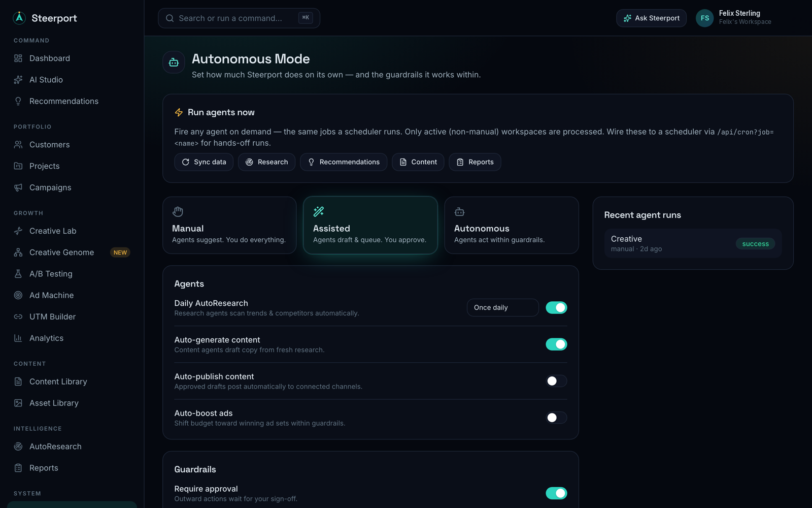Click the lightning bolt Run agents icon

tap(179, 112)
